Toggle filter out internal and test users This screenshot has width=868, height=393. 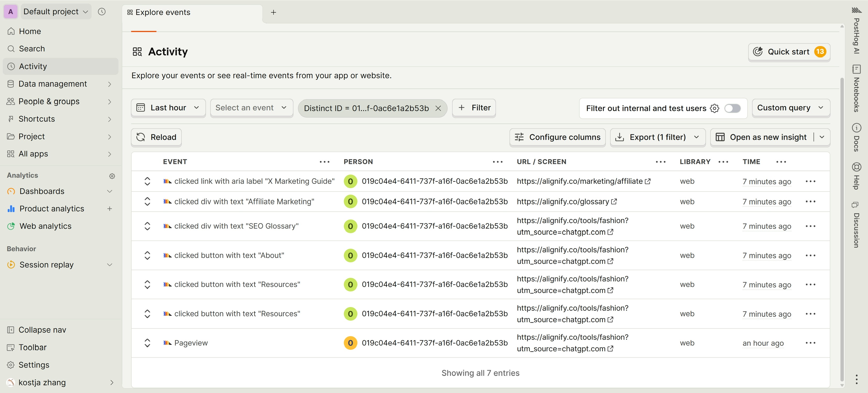click(x=732, y=108)
